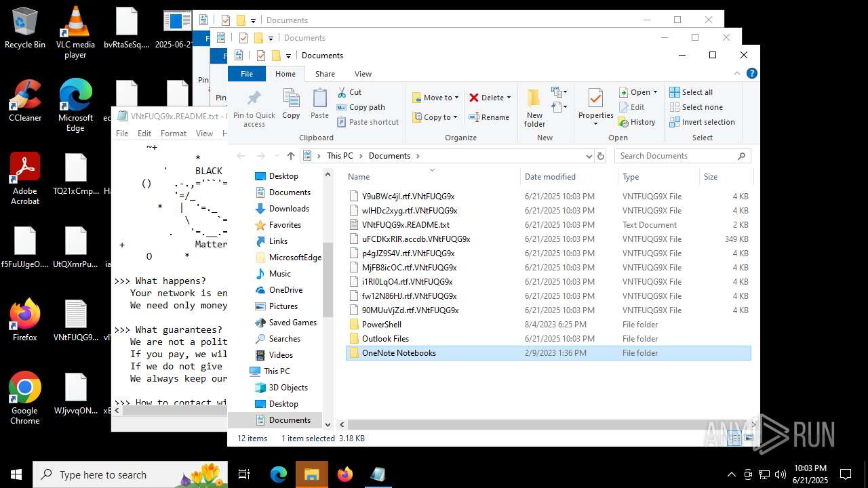Click Select none in the ribbon
868x488 pixels.
[x=696, y=107]
